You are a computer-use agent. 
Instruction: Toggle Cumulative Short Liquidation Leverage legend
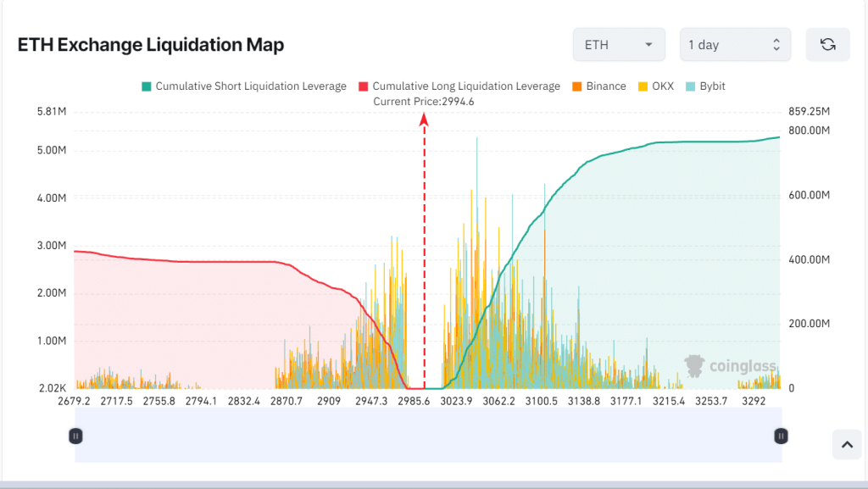pos(244,86)
